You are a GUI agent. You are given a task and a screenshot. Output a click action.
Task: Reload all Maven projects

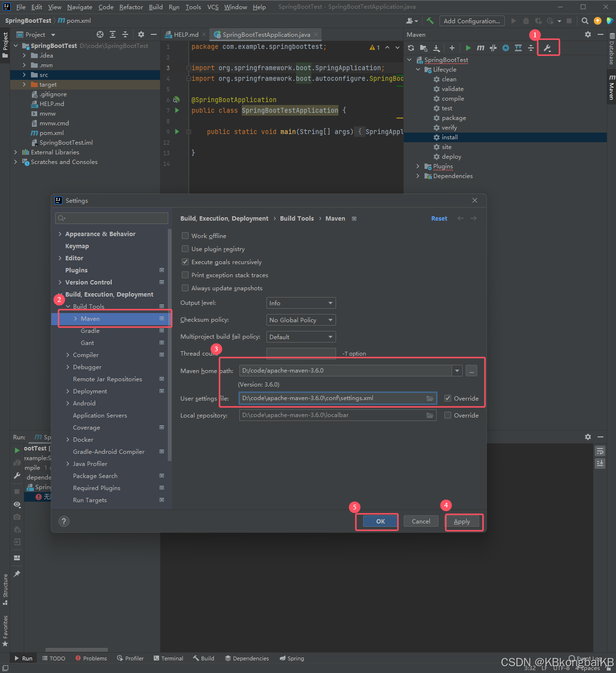pos(411,48)
